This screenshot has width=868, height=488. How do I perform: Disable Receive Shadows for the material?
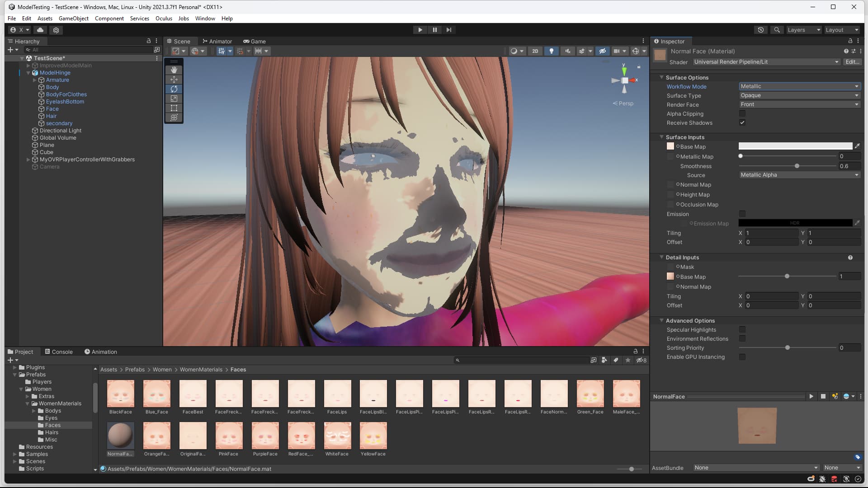pyautogui.click(x=742, y=122)
